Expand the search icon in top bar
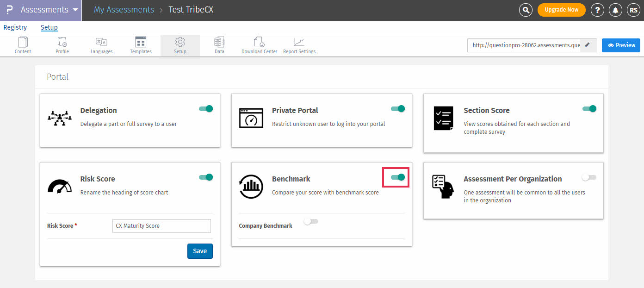This screenshot has height=288, width=644. tap(526, 9)
